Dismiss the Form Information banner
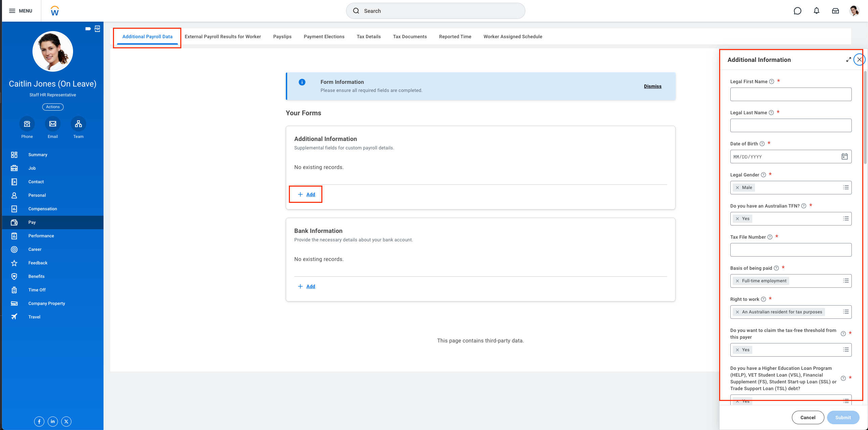Viewport: 868px width, 430px height. tap(653, 86)
